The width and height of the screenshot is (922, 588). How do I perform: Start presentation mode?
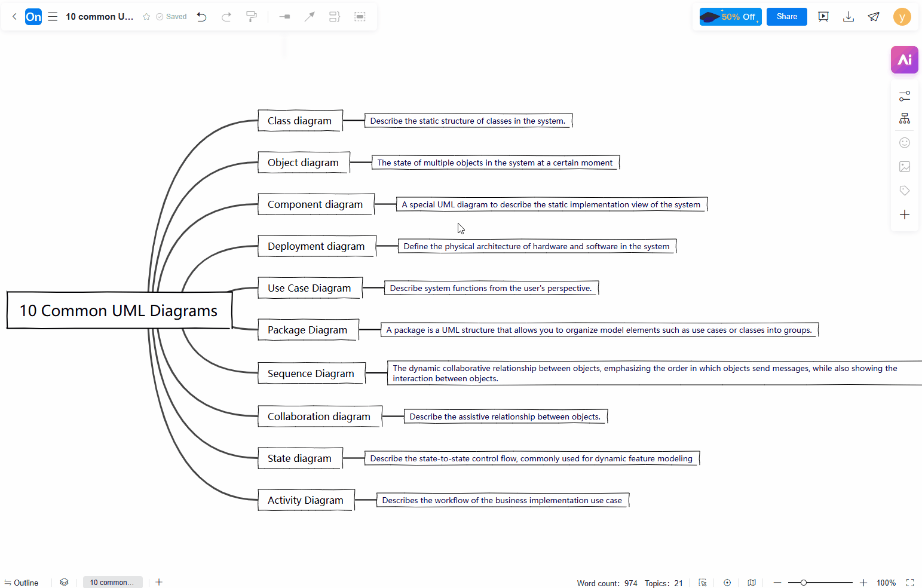(823, 17)
